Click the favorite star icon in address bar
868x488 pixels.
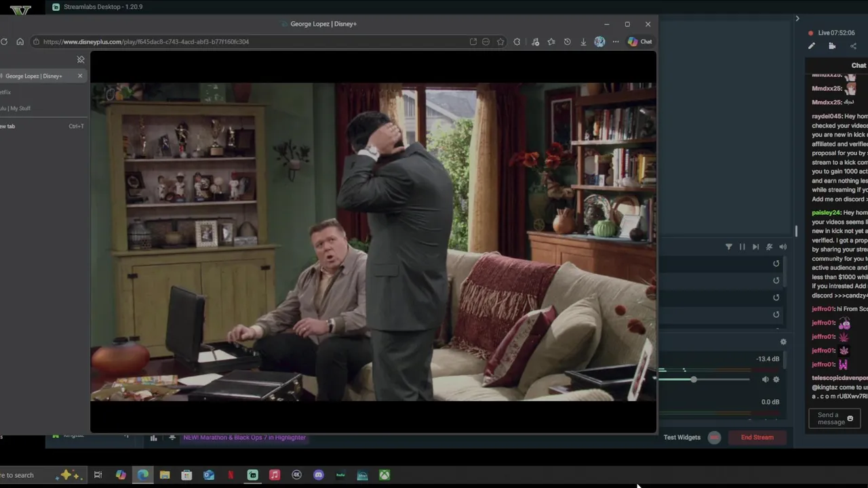(x=500, y=41)
